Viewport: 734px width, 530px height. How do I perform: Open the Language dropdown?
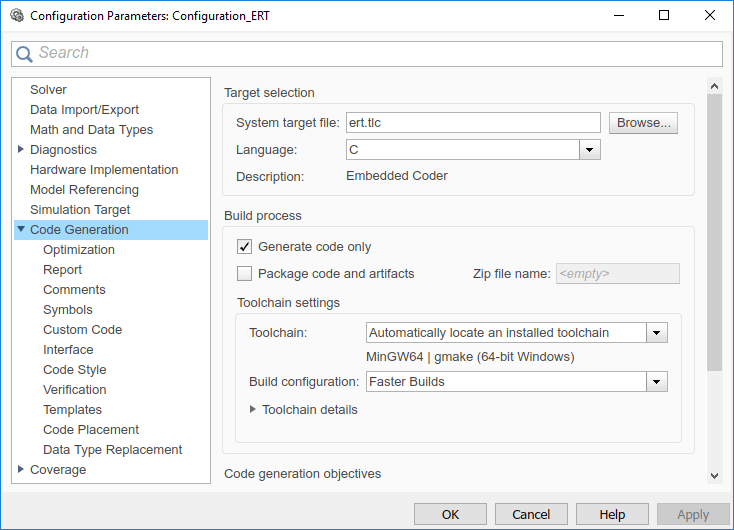pos(590,150)
